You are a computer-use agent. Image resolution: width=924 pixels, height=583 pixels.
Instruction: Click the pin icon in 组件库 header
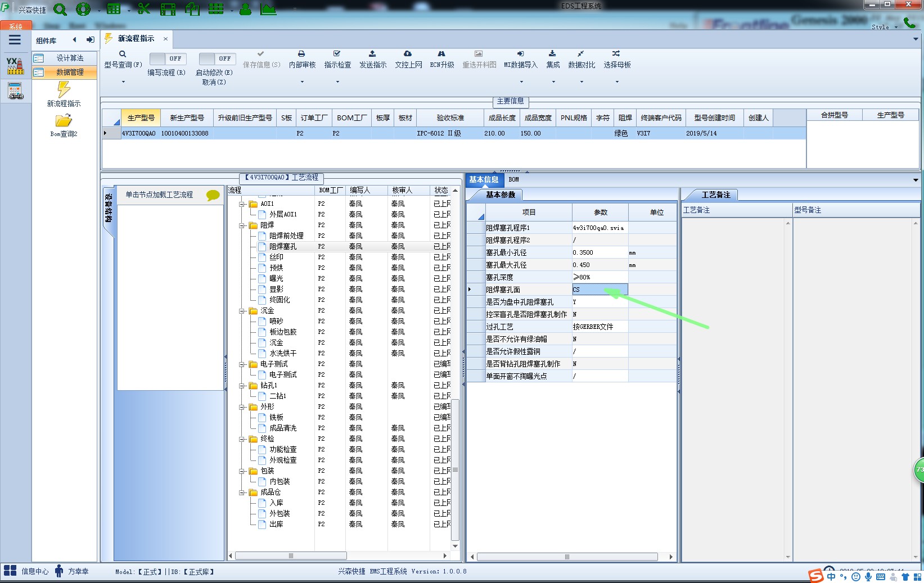90,39
